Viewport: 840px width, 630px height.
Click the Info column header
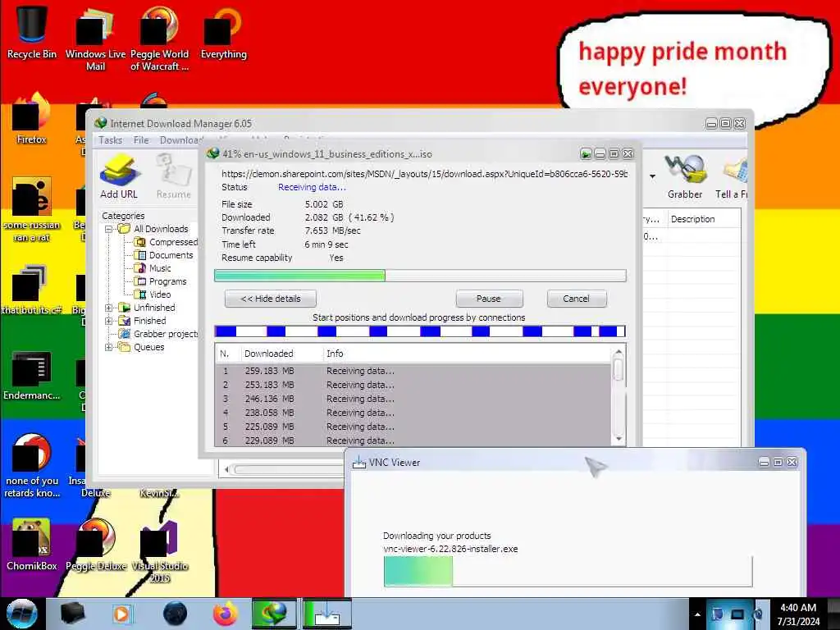click(466, 354)
